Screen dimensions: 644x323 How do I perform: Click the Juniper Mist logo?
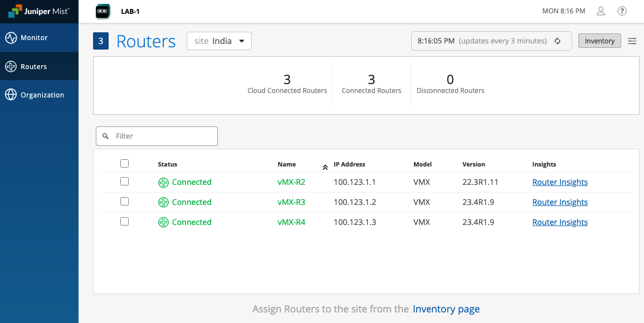click(x=39, y=11)
